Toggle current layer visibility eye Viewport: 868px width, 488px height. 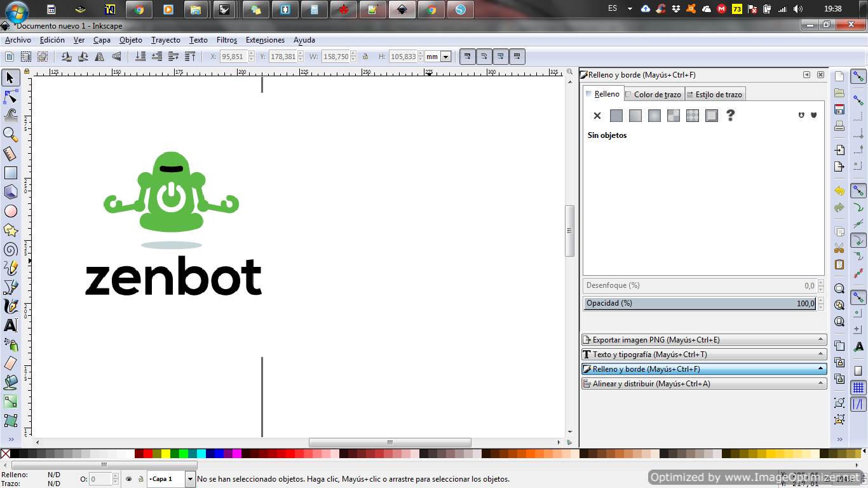point(129,479)
